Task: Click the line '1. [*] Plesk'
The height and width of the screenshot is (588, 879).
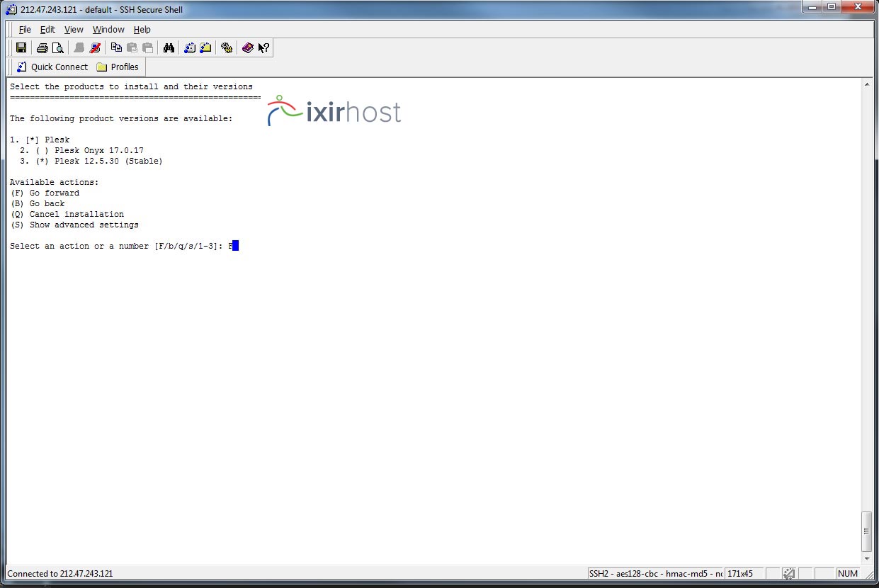Action: pyautogui.click(x=40, y=140)
